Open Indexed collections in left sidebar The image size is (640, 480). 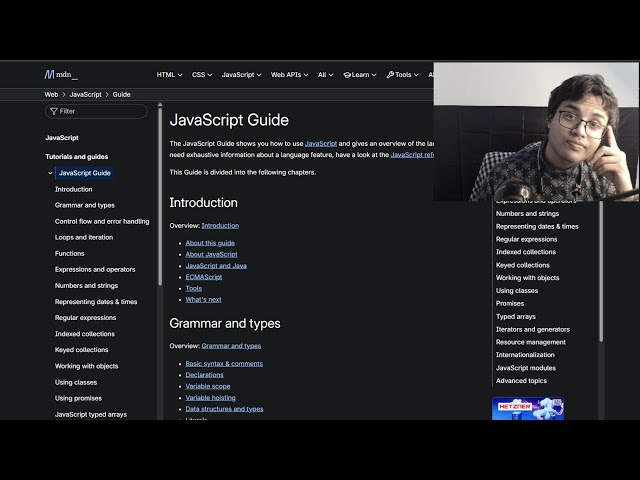[84, 334]
